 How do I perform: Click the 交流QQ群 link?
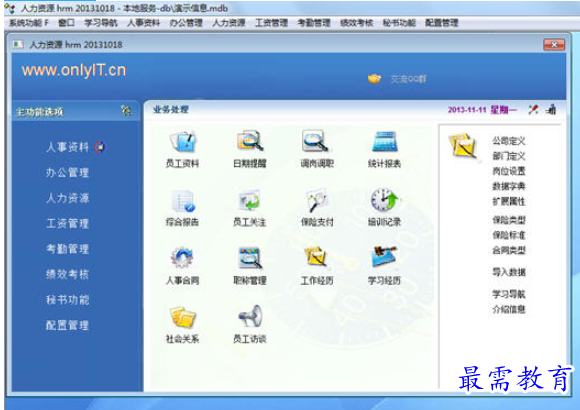point(408,79)
